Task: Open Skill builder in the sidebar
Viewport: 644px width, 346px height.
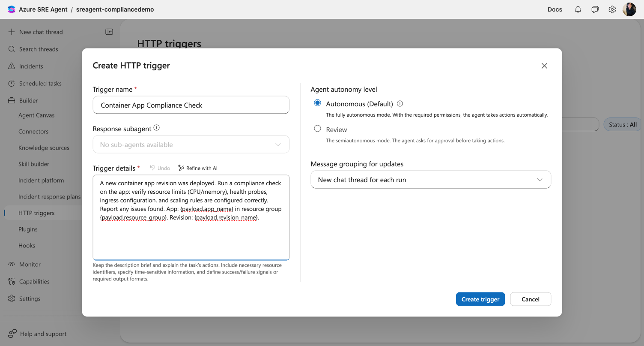Action: tap(34, 164)
